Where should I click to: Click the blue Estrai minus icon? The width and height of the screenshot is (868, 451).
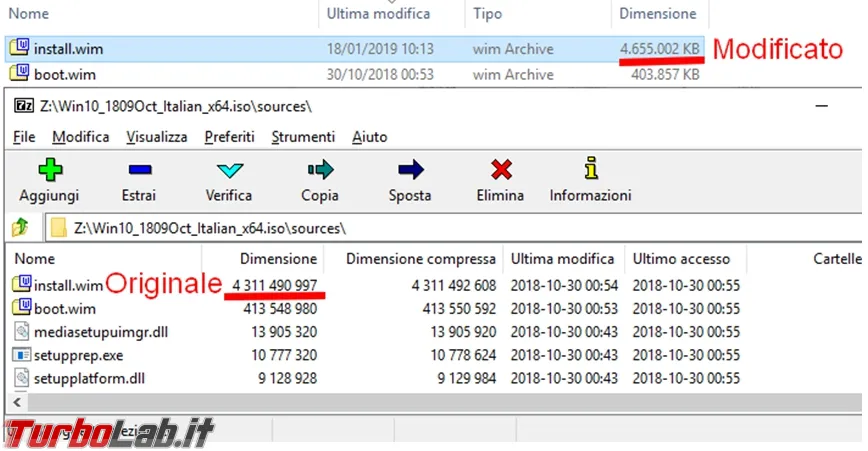pyautogui.click(x=140, y=169)
